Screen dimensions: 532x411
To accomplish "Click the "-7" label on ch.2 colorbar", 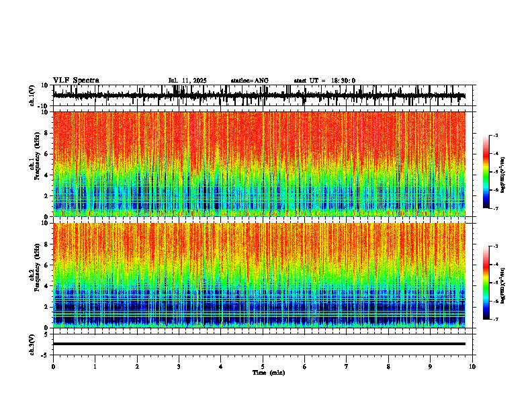I will [x=495, y=319].
